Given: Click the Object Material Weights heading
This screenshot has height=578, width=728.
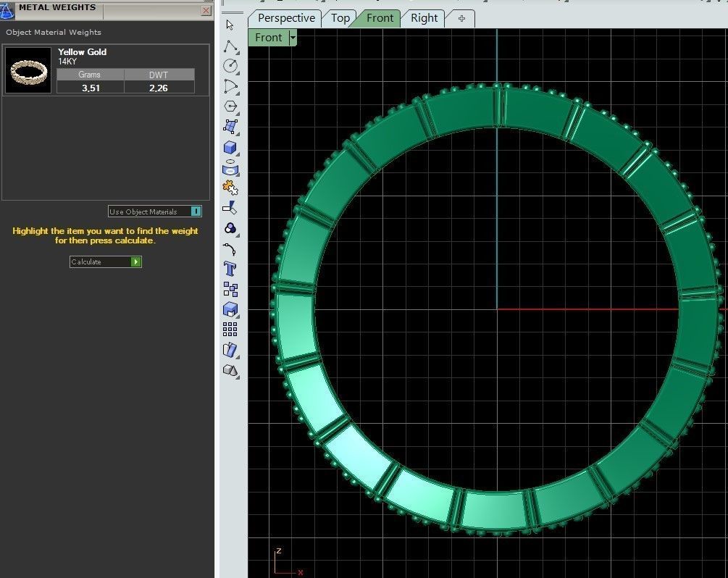Looking at the screenshot, I should tap(54, 32).
